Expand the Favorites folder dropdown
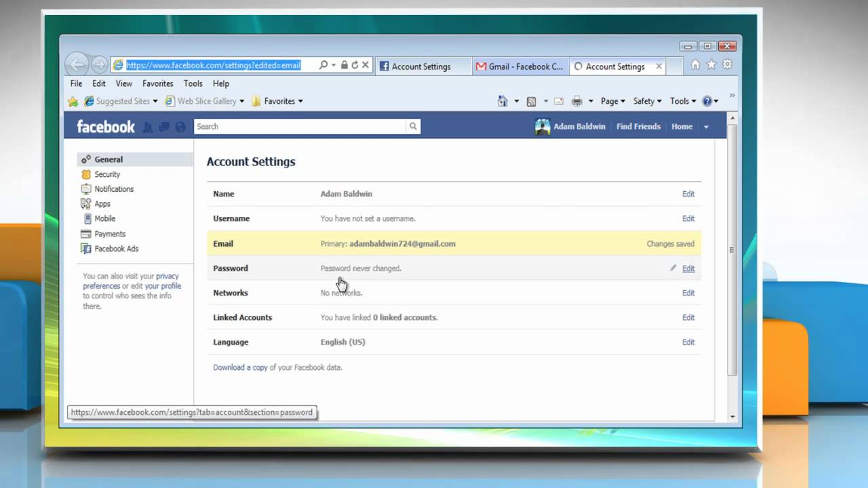This screenshot has height=488, width=868. click(x=300, y=101)
